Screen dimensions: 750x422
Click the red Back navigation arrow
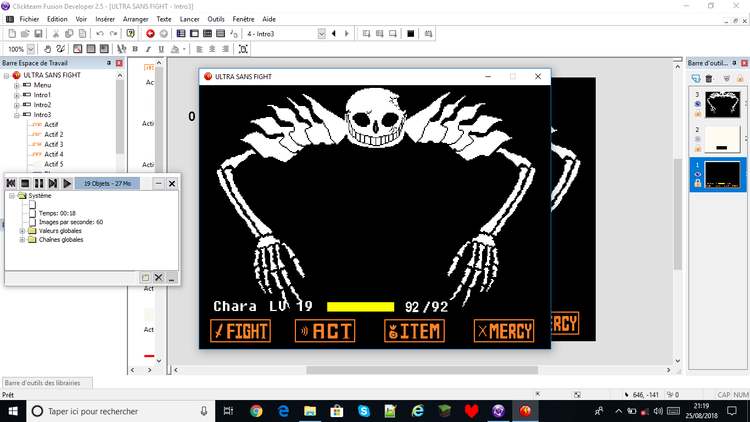(150, 33)
